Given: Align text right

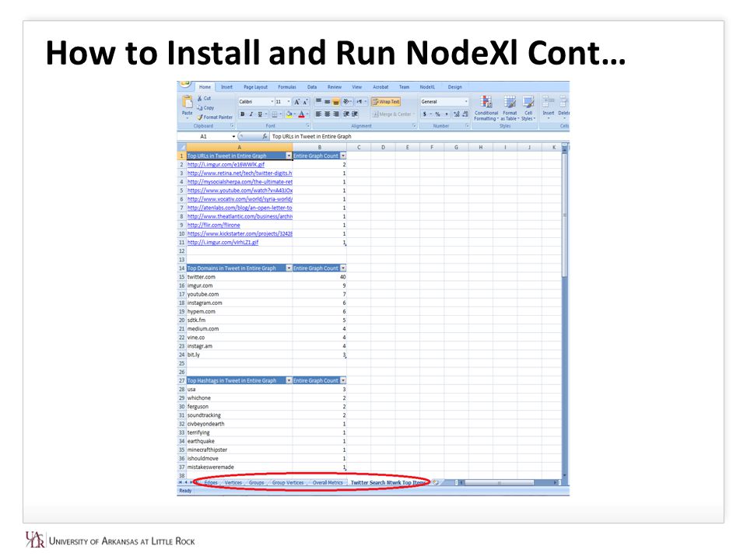Looking at the screenshot, I should coord(336,114).
